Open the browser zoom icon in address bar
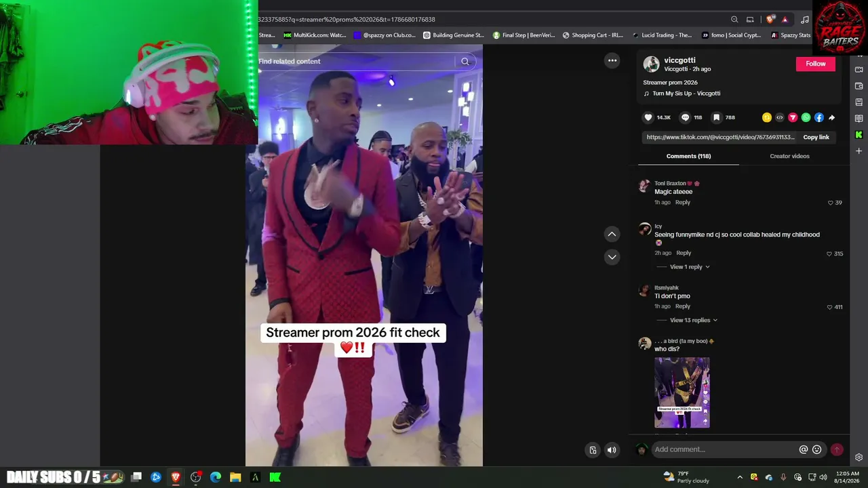 734,20
